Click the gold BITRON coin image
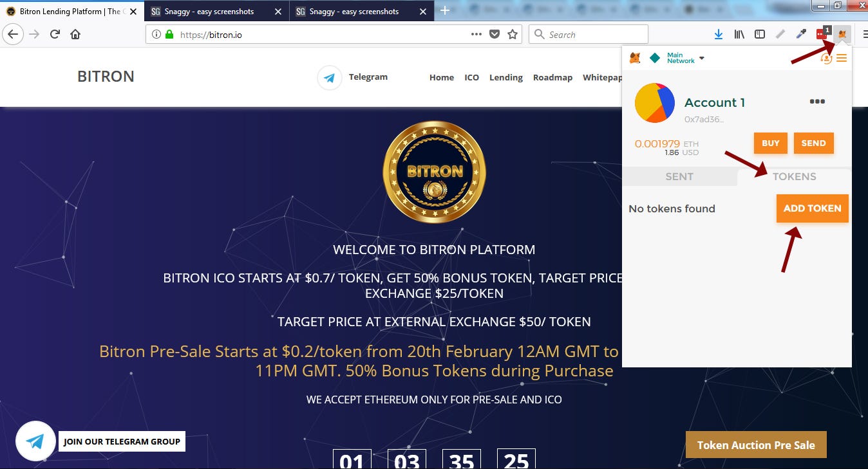This screenshot has height=469, width=868. (x=435, y=171)
